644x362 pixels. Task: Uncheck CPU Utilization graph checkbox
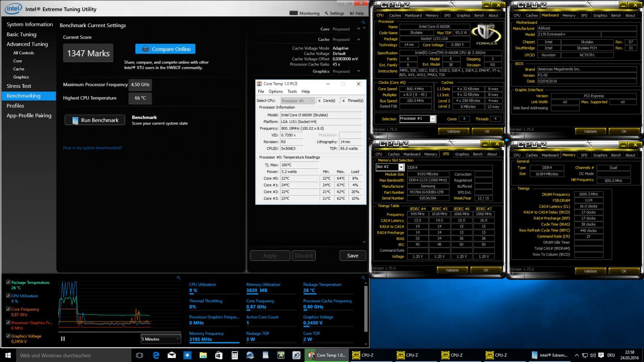point(8,296)
